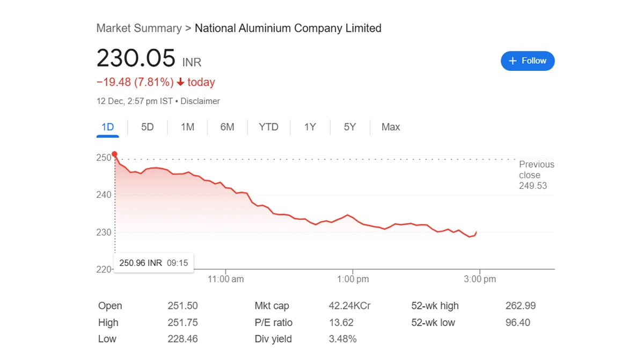
Task: Click the 11:00 am axis label
Action: [x=225, y=279]
